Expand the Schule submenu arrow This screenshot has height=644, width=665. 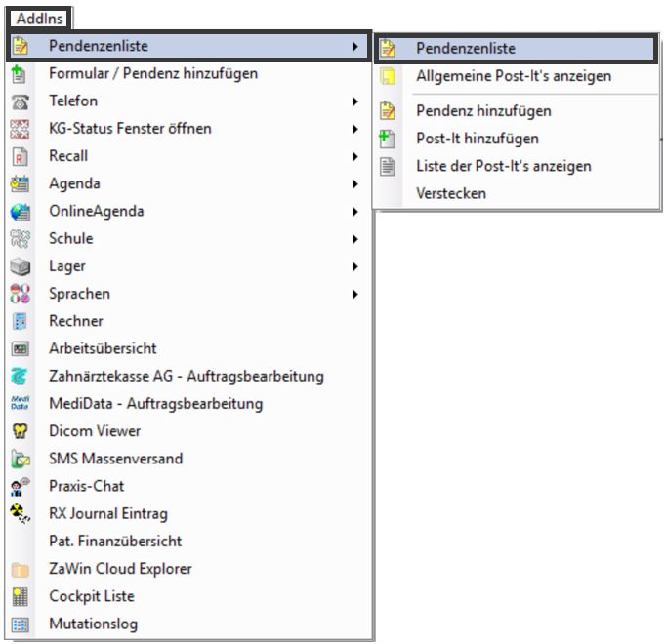355,239
